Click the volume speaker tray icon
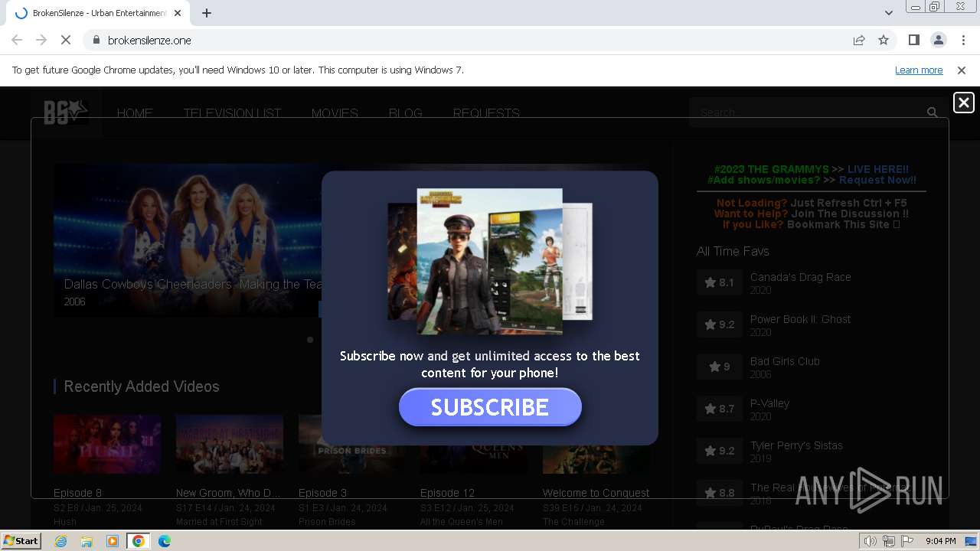The height and width of the screenshot is (551, 980). coord(871,541)
